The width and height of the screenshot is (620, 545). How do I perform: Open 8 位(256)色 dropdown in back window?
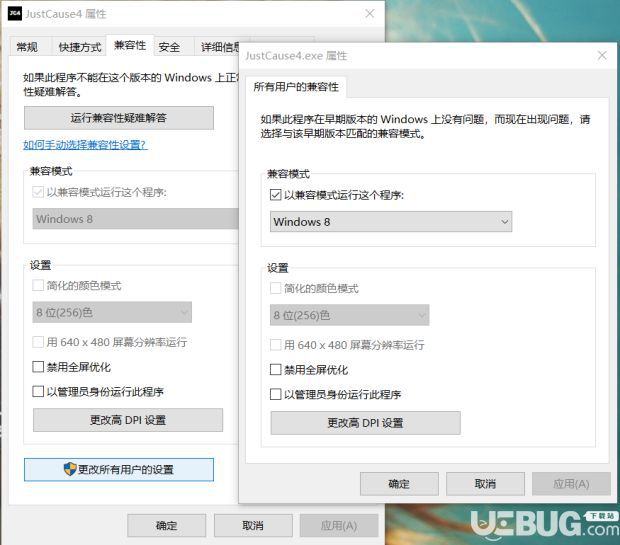click(112, 312)
